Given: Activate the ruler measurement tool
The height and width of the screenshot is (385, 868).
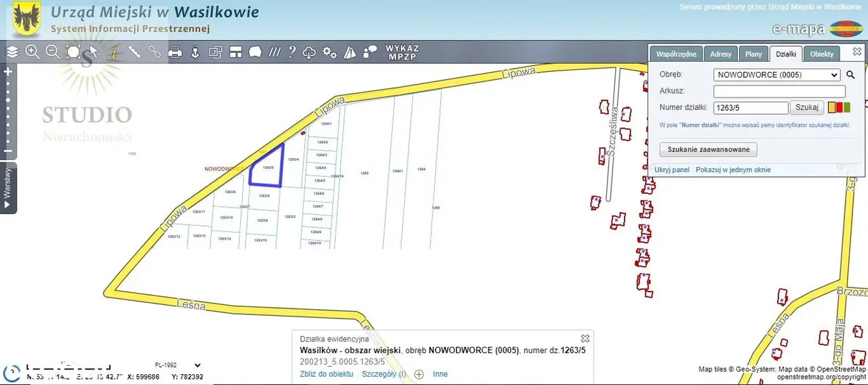Looking at the screenshot, I should coord(134,52).
